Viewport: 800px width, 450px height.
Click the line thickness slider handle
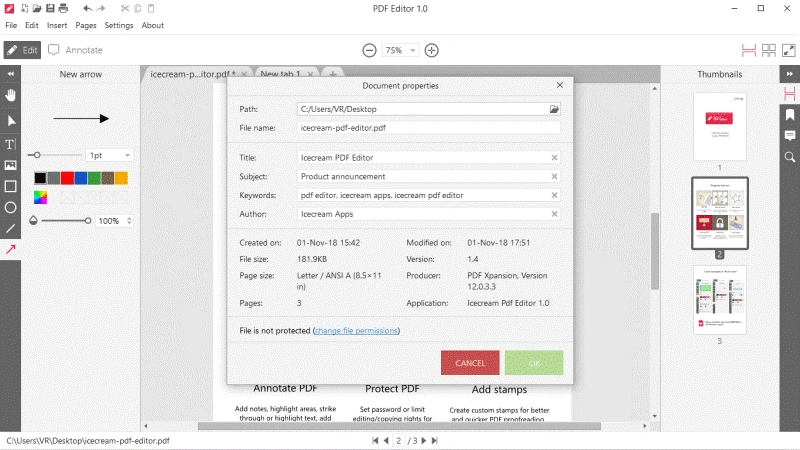tap(37, 155)
